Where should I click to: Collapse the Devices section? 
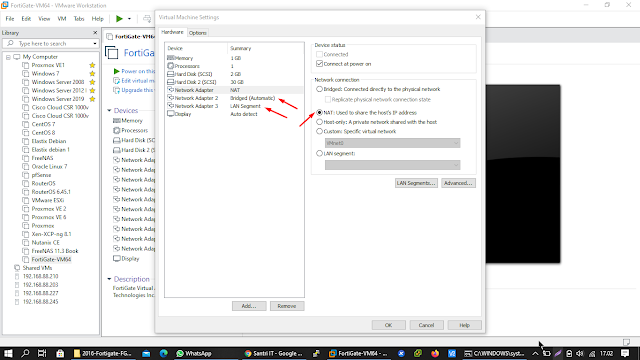click(109, 111)
